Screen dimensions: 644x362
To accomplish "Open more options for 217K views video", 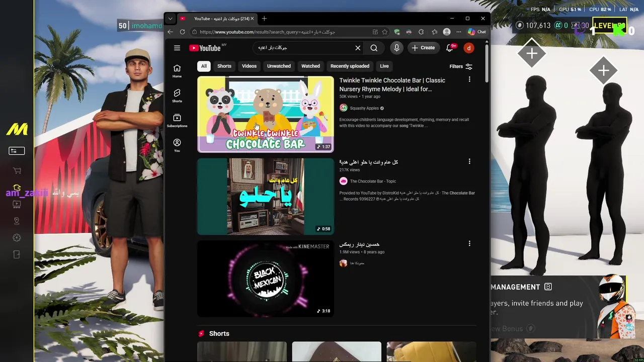I will pos(469,161).
